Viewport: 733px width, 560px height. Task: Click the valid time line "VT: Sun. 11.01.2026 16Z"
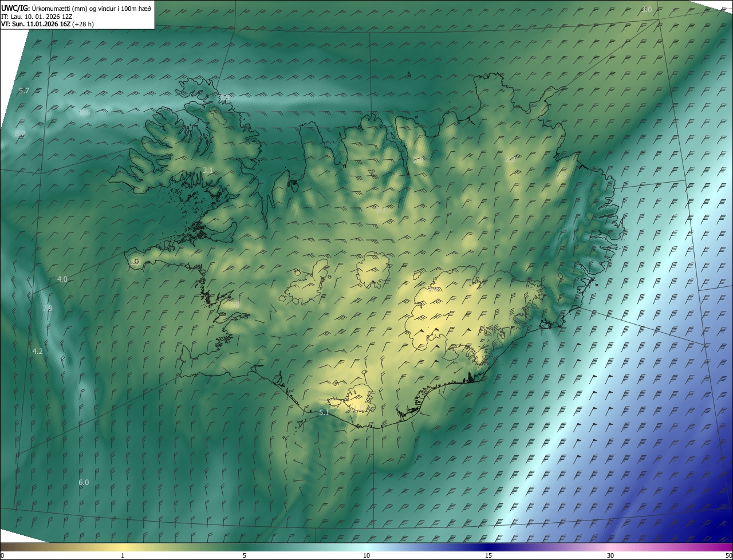pos(36,24)
